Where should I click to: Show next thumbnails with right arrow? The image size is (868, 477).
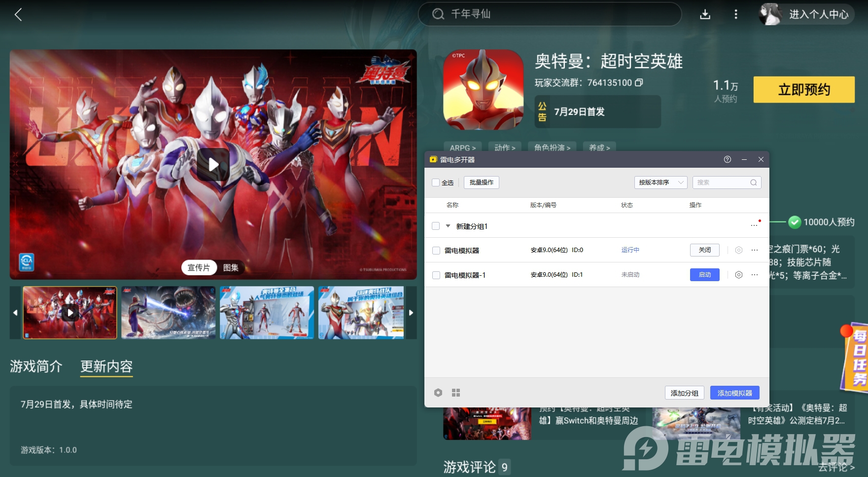pos(411,313)
